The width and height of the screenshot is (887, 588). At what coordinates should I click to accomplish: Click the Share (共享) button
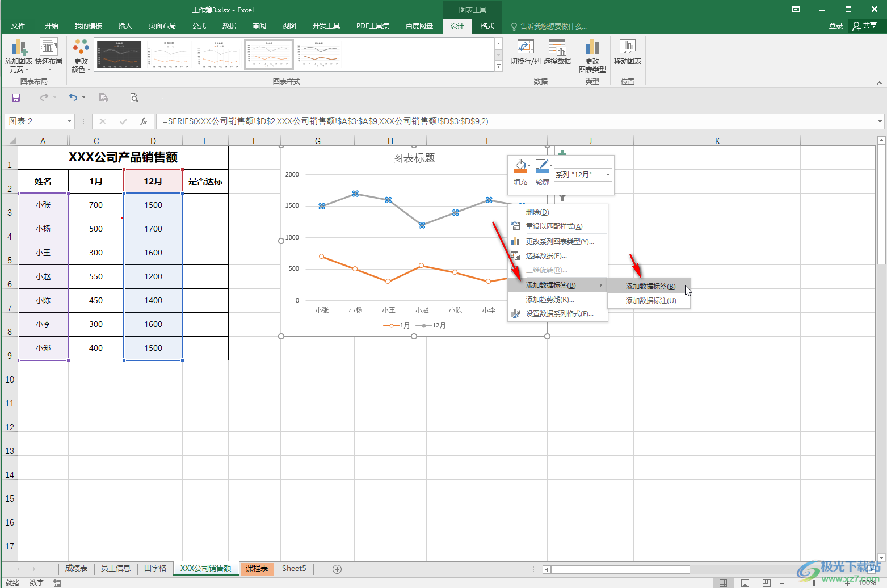pyautogui.click(x=865, y=26)
